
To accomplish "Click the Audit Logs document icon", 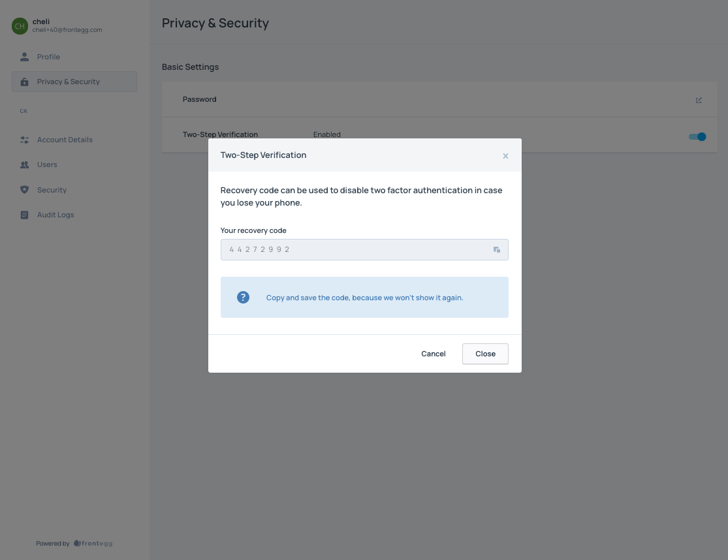I will [25, 215].
